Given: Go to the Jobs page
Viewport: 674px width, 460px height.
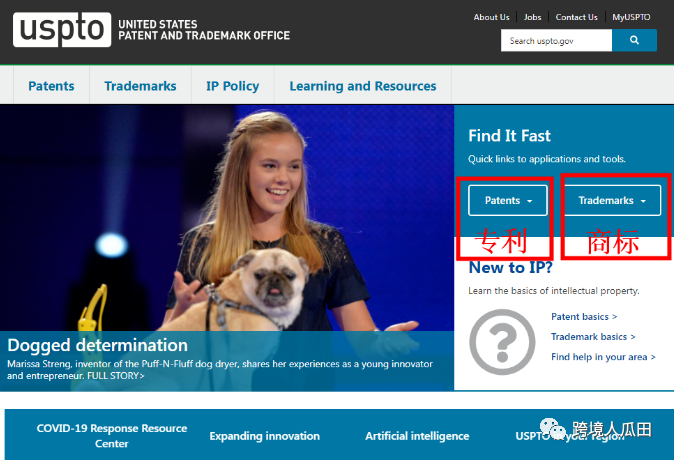Looking at the screenshot, I should click(533, 17).
